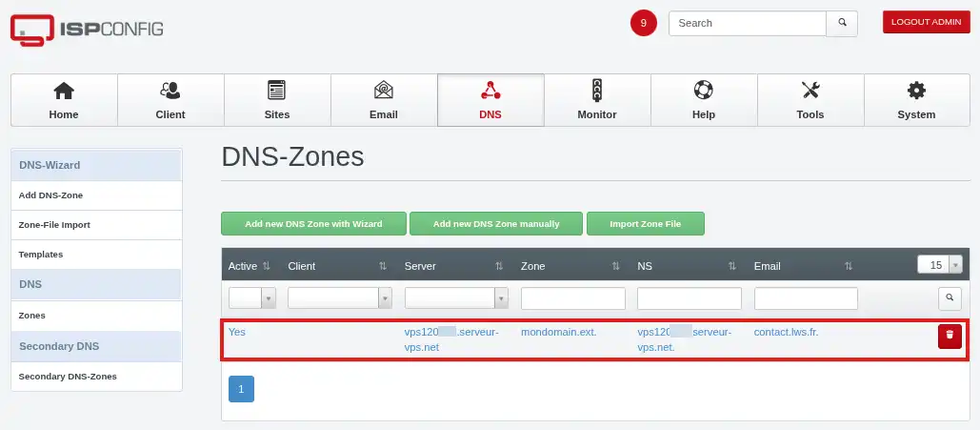Viewport: 980px width, 430px height.
Task: Open Add DNS-Zone in sidebar
Action: pyautogui.click(x=97, y=195)
